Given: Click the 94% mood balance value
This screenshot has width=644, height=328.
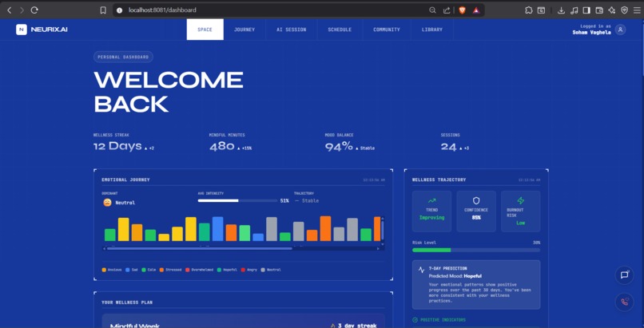Looking at the screenshot, I should tap(339, 147).
